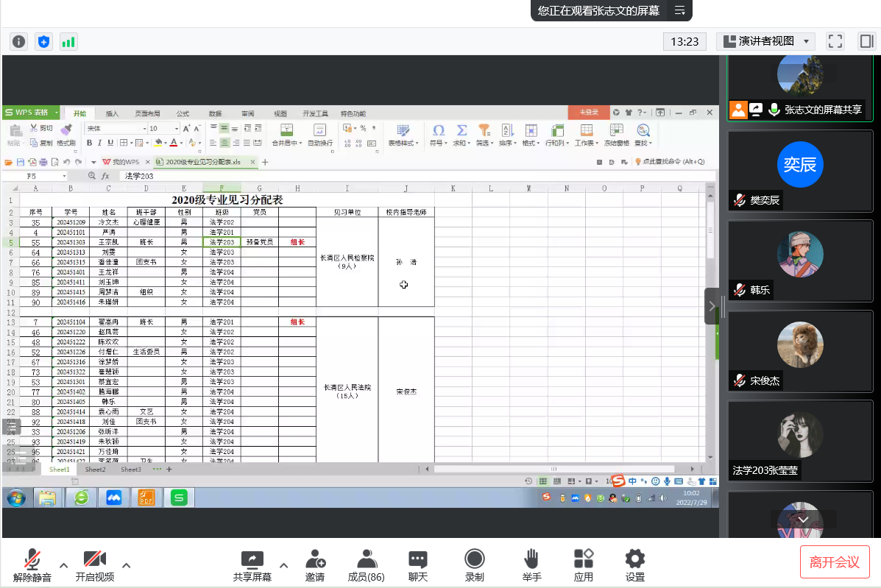Start 录制 recording
Viewport: 881px width, 588px height.
[x=474, y=565]
